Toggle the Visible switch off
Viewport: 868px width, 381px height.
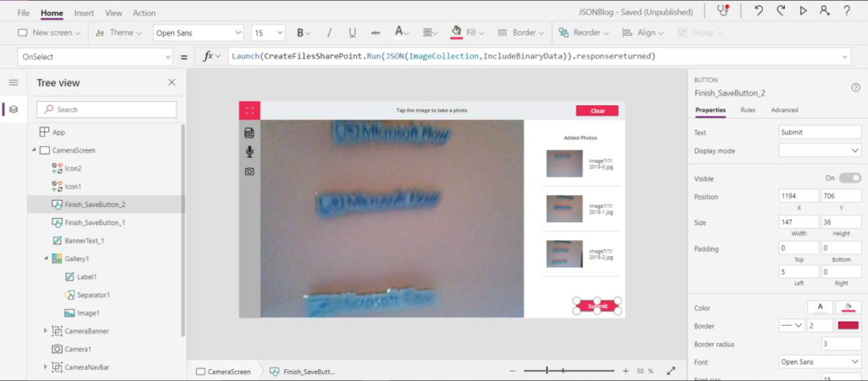[849, 178]
